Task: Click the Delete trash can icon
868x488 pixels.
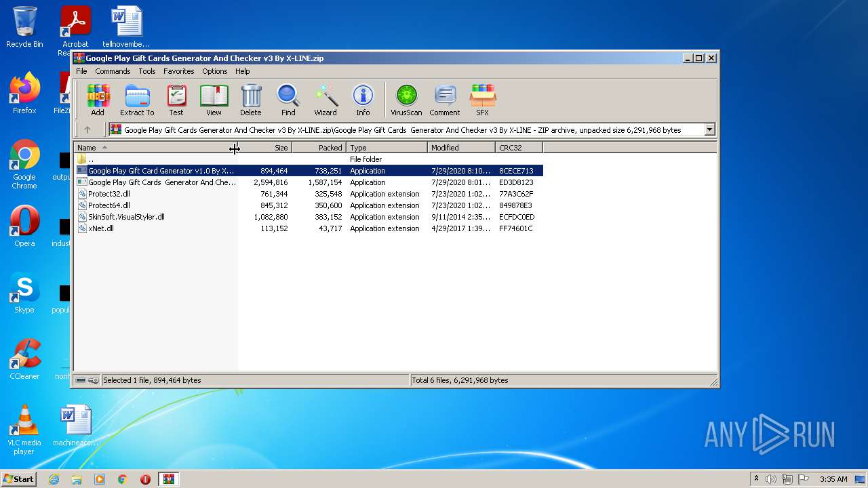Action: 250,100
